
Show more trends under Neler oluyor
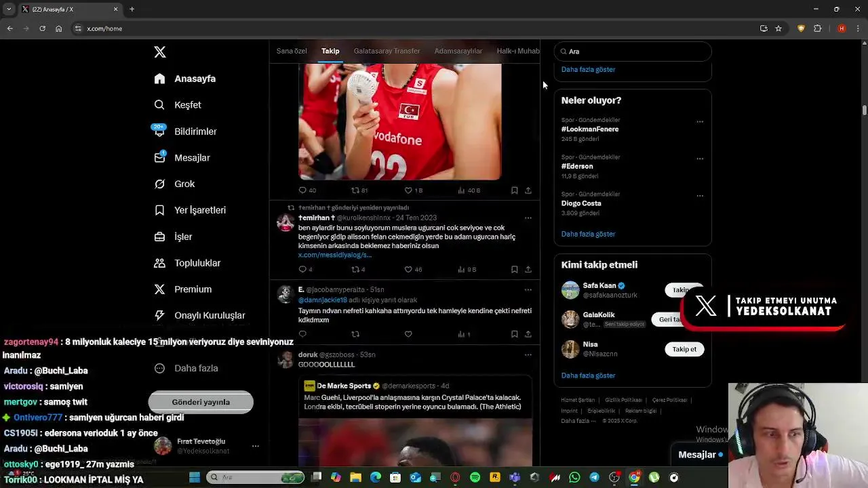point(588,234)
